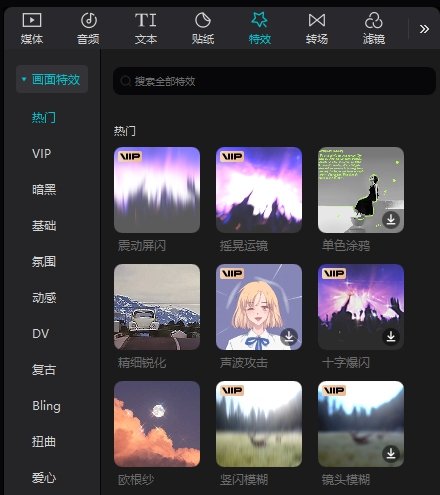Switch to the 特效 effects tab
440x495 pixels.
tap(260, 29)
